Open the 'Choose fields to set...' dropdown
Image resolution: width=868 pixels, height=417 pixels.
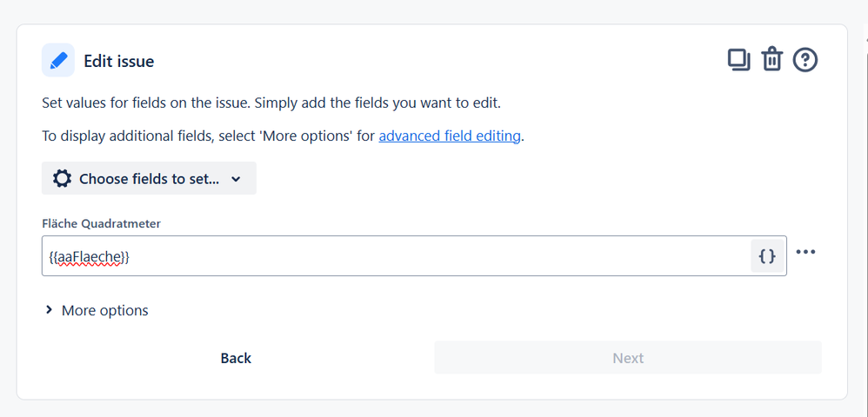pos(149,179)
